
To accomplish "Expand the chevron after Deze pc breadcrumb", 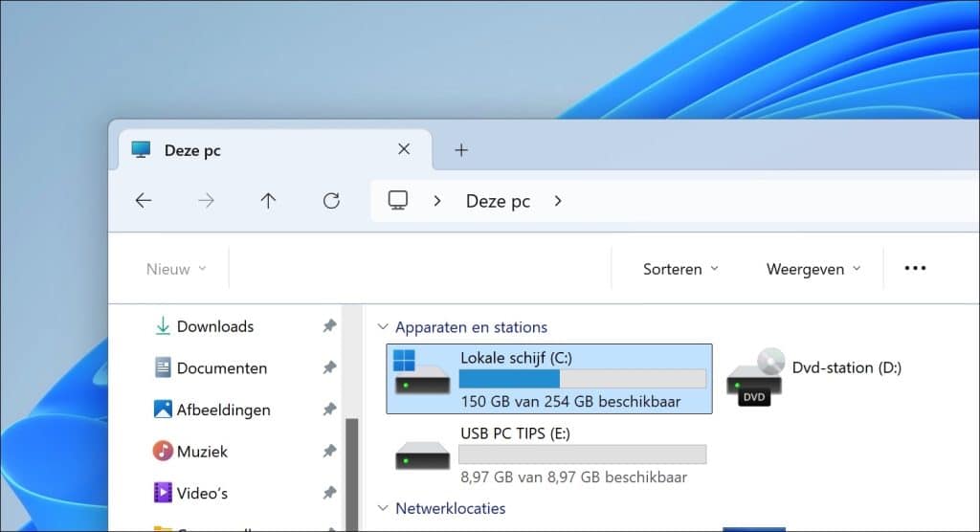I will coord(558,201).
